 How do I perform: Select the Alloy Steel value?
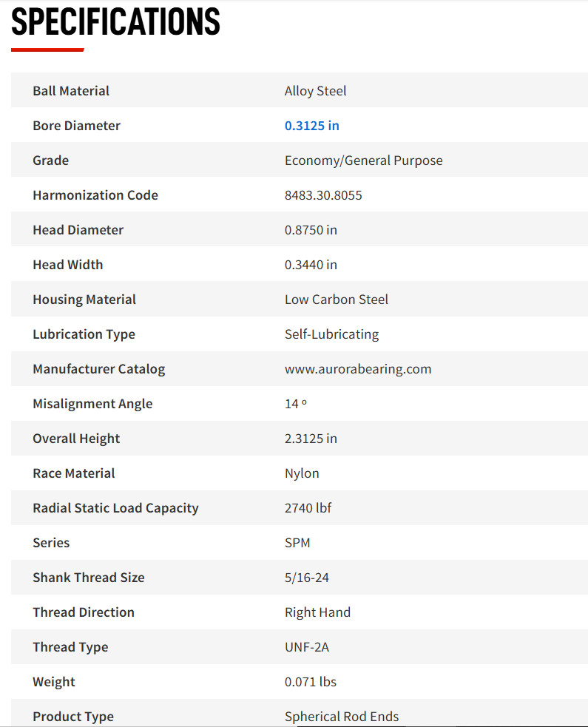(315, 91)
